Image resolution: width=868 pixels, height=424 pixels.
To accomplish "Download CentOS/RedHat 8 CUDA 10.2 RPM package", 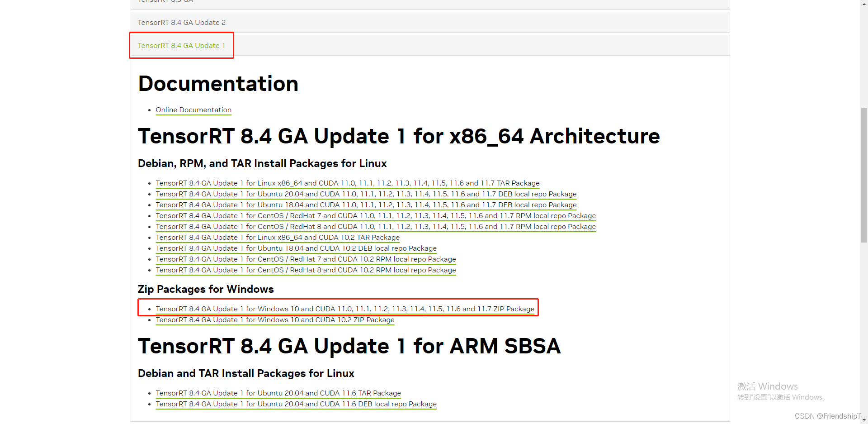I will [306, 270].
